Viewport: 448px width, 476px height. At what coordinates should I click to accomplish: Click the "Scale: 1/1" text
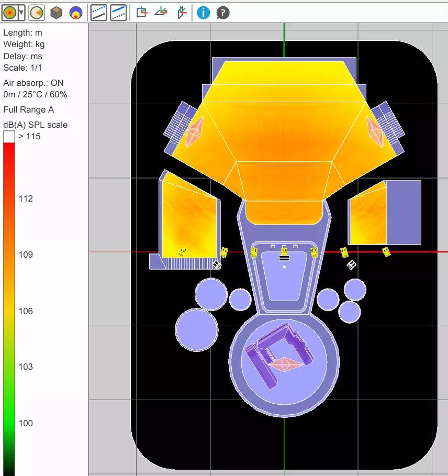pyautogui.click(x=23, y=68)
